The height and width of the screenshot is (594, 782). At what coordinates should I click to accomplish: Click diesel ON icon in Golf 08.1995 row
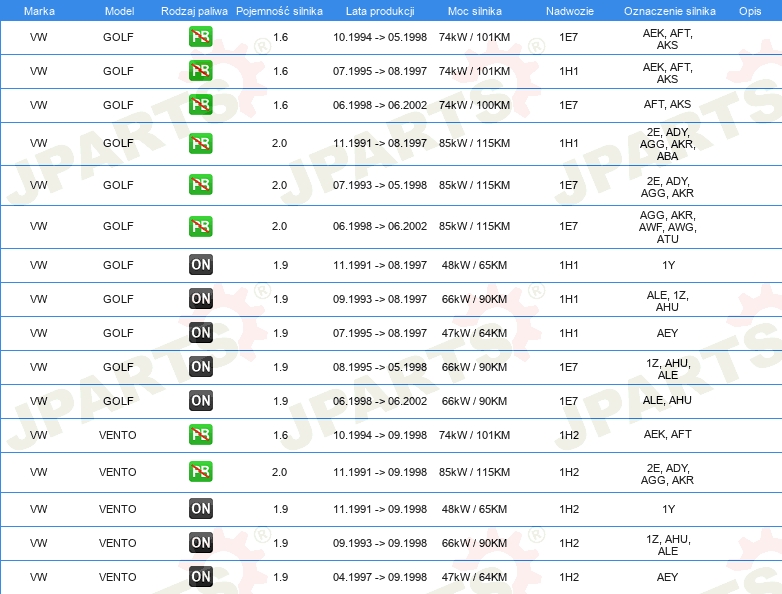point(200,366)
